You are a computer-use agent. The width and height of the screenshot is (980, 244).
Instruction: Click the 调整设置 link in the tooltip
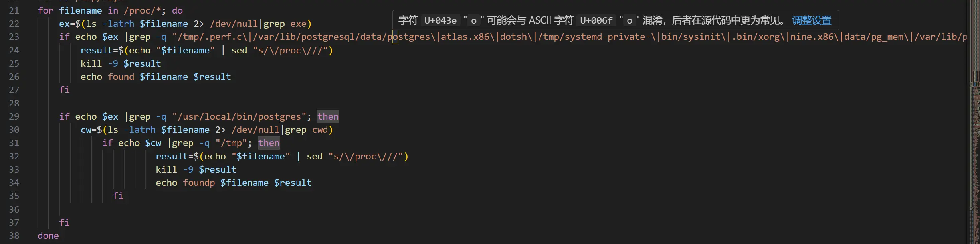tap(811, 20)
